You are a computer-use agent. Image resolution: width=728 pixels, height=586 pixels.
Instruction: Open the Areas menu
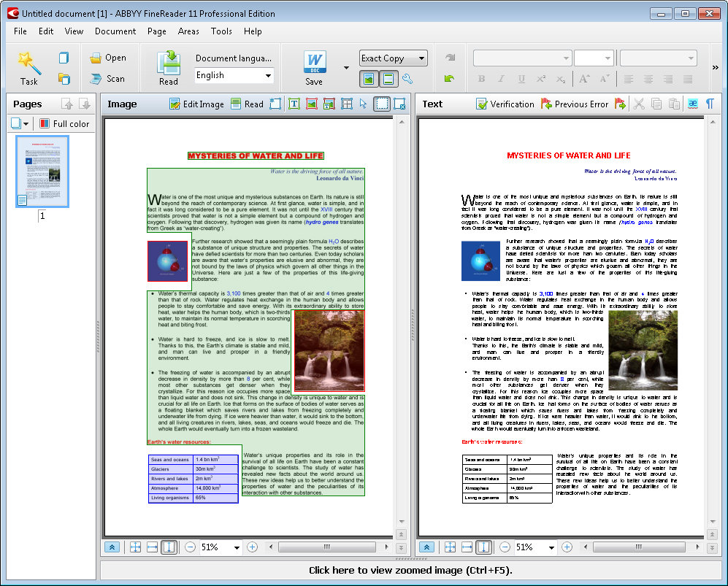(x=188, y=31)
